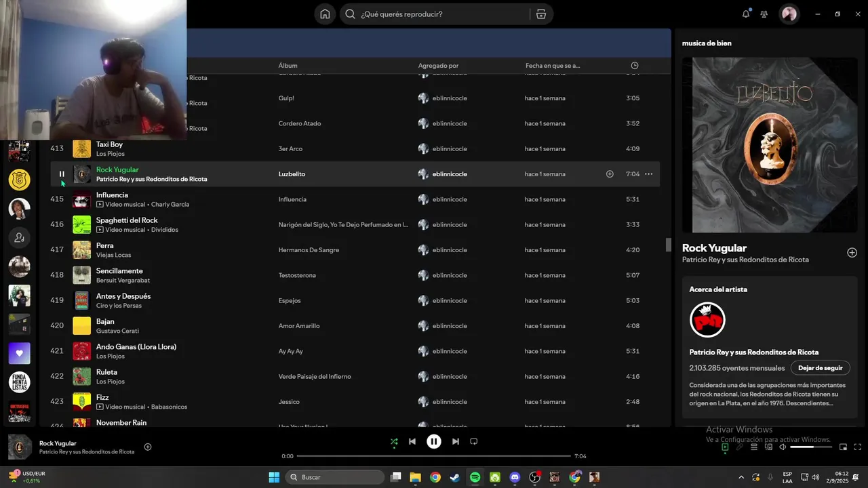
Task: Open the lyrics microphone icon
Action: point(740,447)
